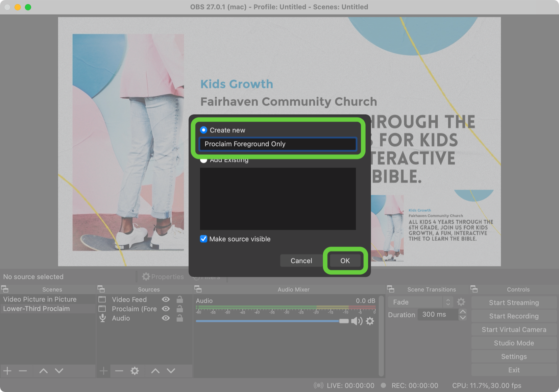Image resolution: width=559 pixels, height=392 pixels.
Task: Open the Fade transition dropdown
Action: coord(420,302)
